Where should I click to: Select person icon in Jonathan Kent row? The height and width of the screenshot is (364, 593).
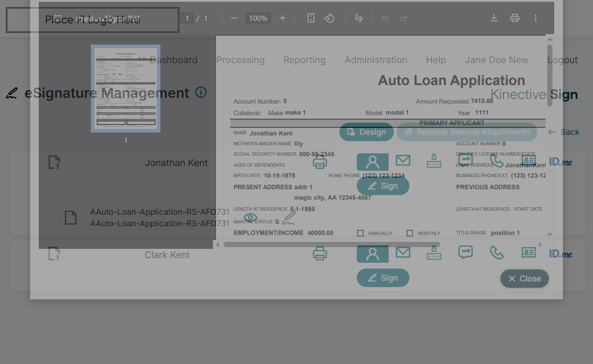tap(372, 162)
